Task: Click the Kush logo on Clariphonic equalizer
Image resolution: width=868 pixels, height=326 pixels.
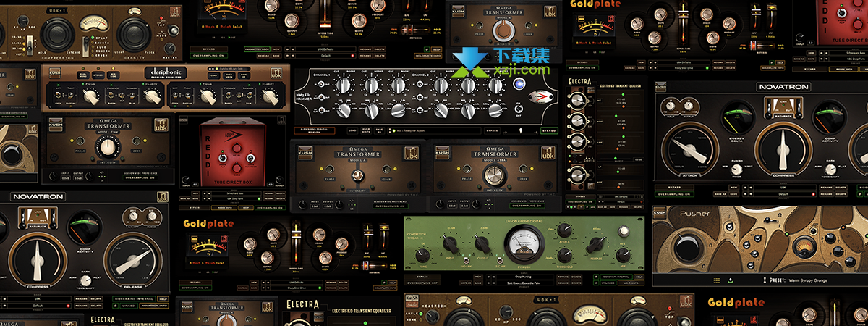Action: click(x=55, y=72)
